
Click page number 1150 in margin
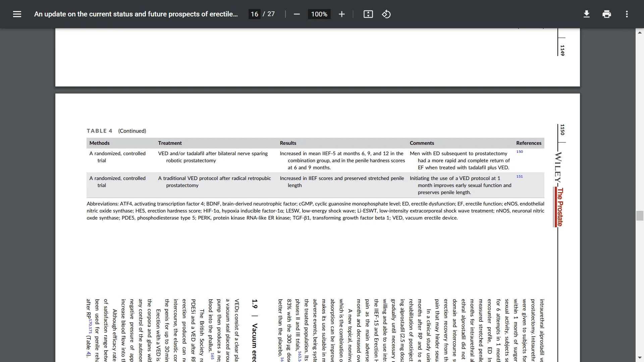click(562, 130)
